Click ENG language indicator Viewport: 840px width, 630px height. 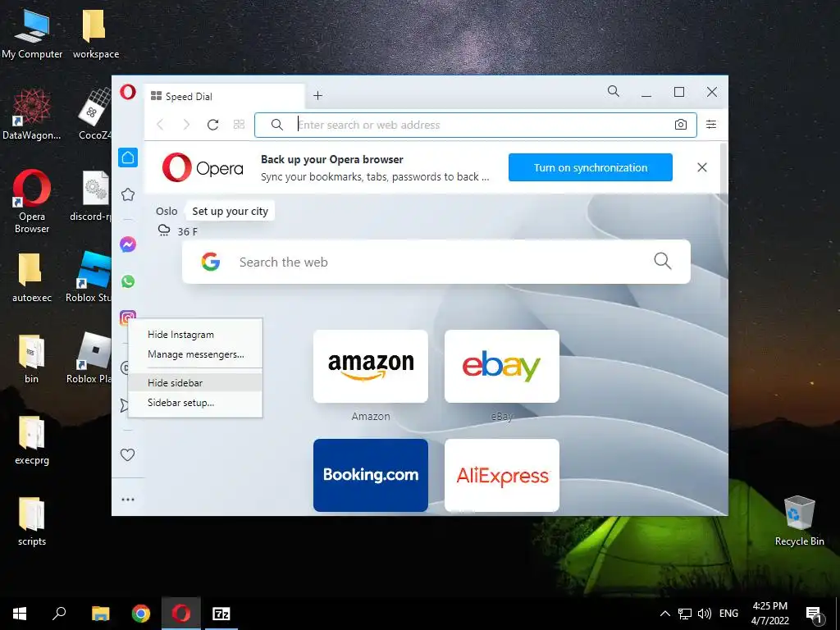(x=728, y=614)
